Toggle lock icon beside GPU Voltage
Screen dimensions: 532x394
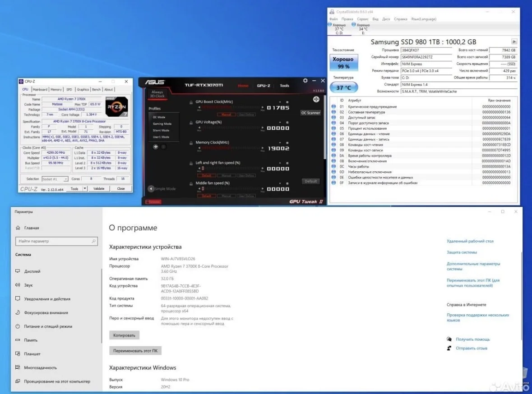pyautogui.click(x=191, y=123)
